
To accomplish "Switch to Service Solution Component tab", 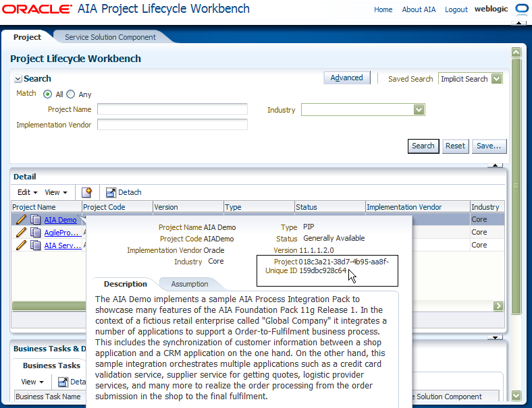I will (110, 37).
